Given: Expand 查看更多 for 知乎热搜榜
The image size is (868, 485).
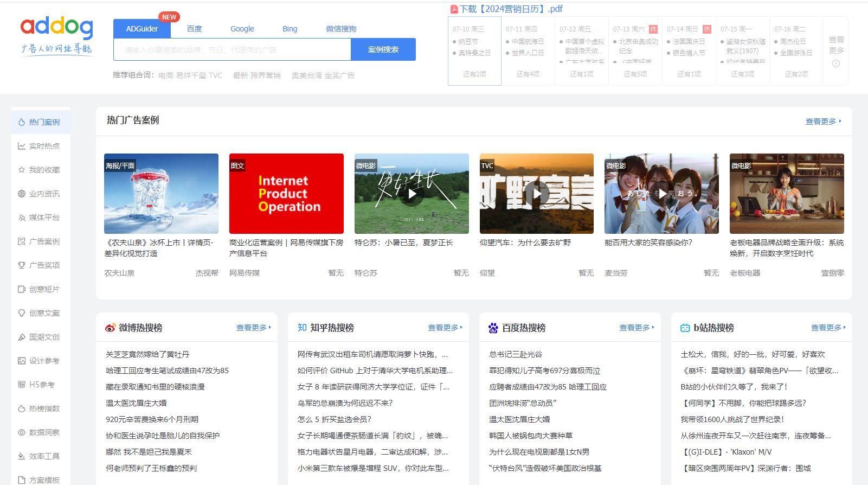Looking at the screenshot, I should point(446,328).
